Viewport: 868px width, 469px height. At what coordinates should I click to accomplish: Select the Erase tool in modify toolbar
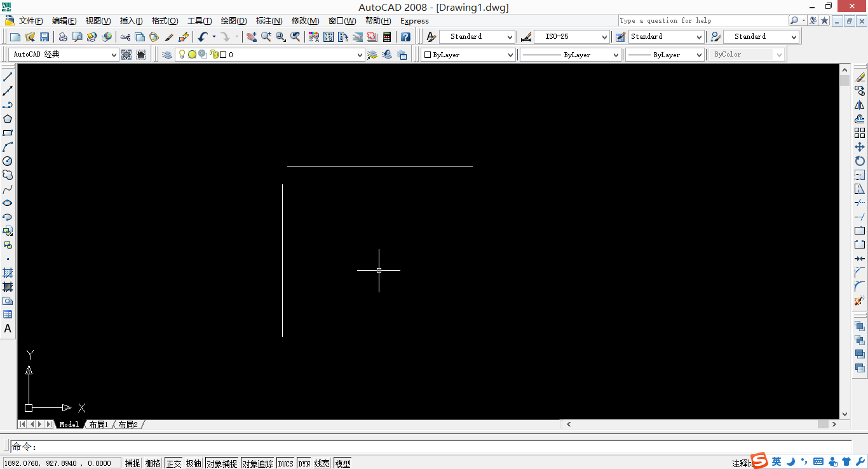click(x=860, y=77)
